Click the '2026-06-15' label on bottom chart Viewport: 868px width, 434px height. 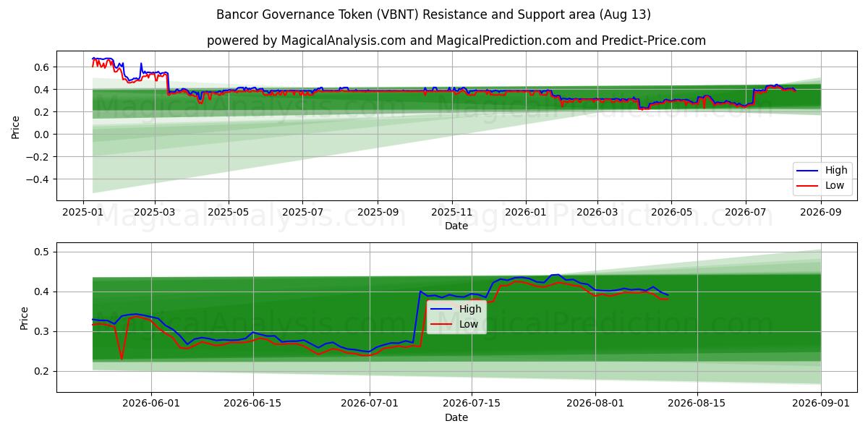[253, 404]
